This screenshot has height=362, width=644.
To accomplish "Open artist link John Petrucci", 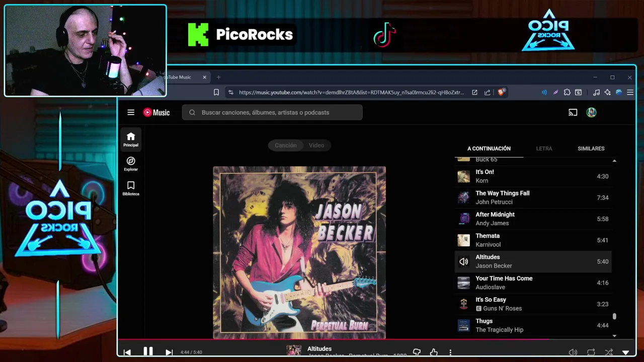I will pos(494,202).
